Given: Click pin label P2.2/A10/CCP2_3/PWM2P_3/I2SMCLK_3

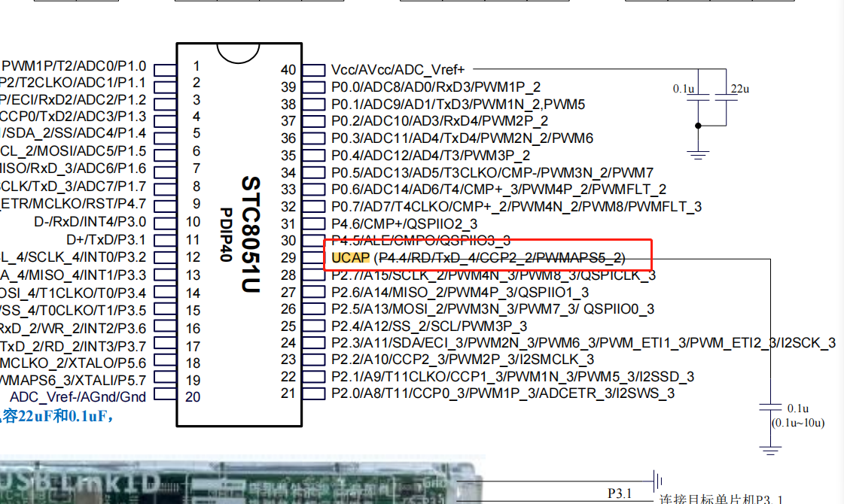Looking at the screenshot, I should click(462, 360).
